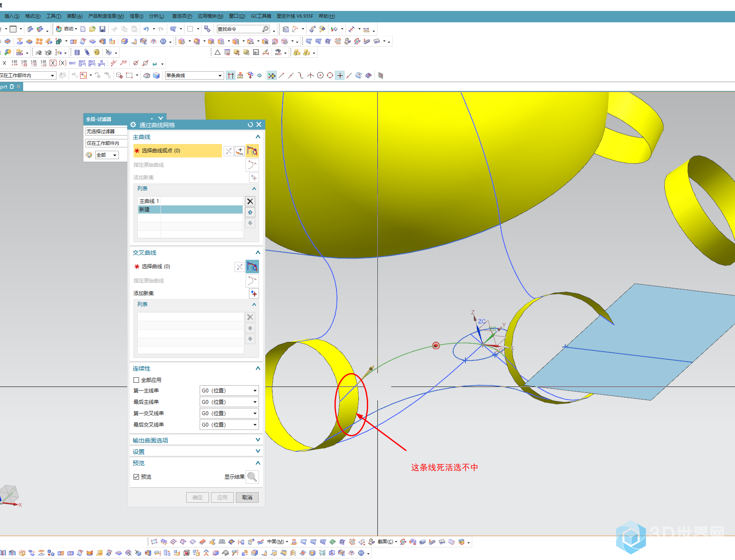The height and width of the screenshot is (560, 735).
Task: Click the boxed X dimension icon
Action: click(x=53, y=63)
